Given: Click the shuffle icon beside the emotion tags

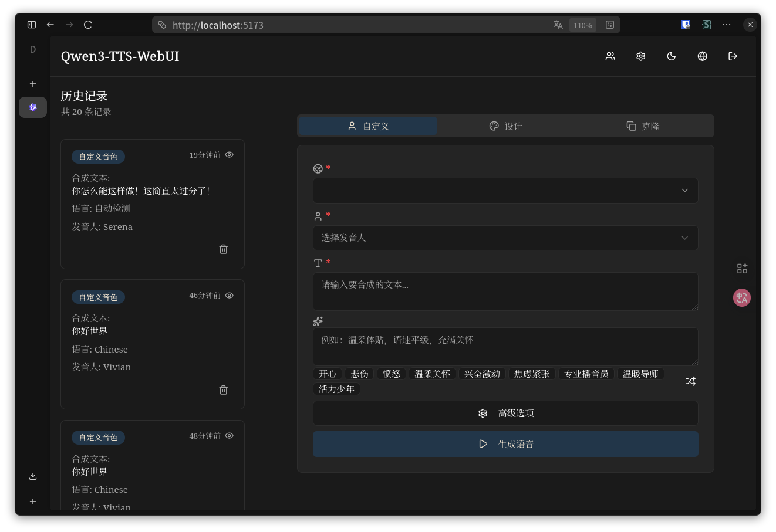Looking at the screenshot, I should click(x=691, y=381).
